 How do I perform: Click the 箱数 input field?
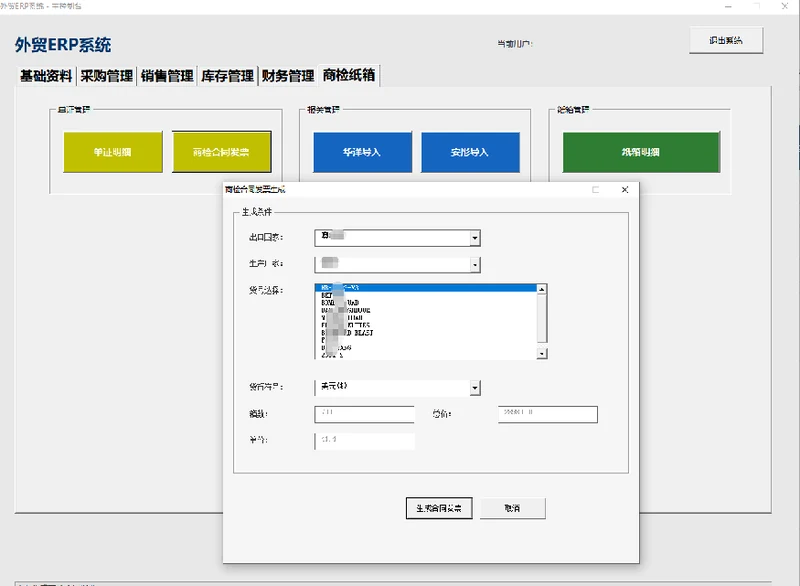coord(364,414)
